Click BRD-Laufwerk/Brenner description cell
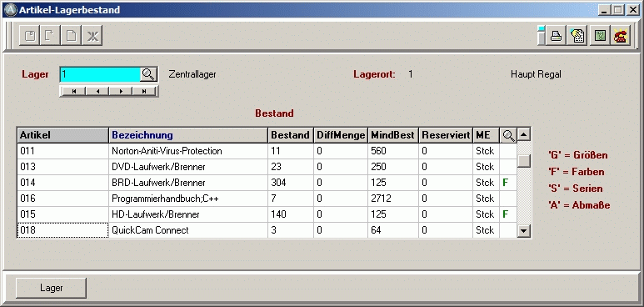Screen dimensions: 644x307 coord(188,183)
